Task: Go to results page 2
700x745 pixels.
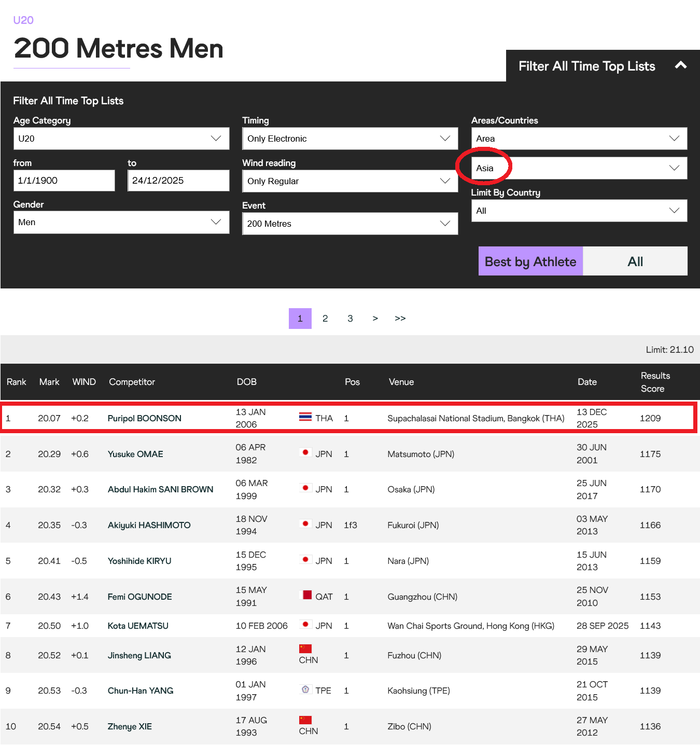Action: click(325, 319)
